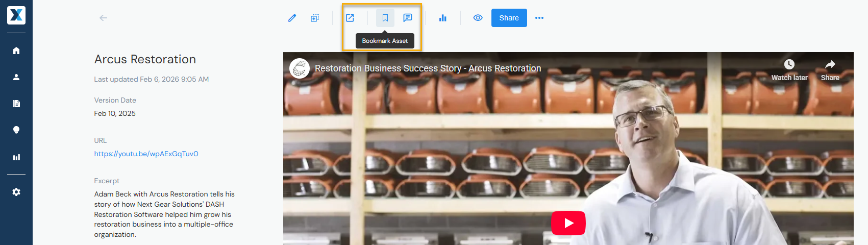Open the video title link
Image resolution: width=868 pixels, height=245 pixels.
click(x=428, y=68)
